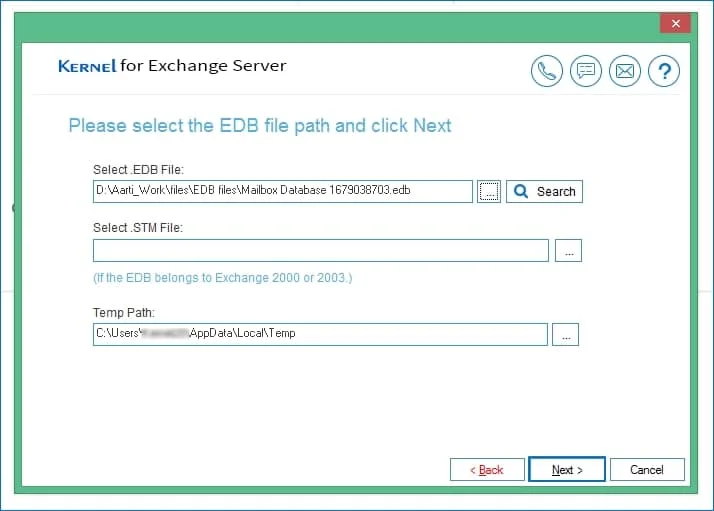Click the Exchange 2000 or 2003 hint text

223,278
